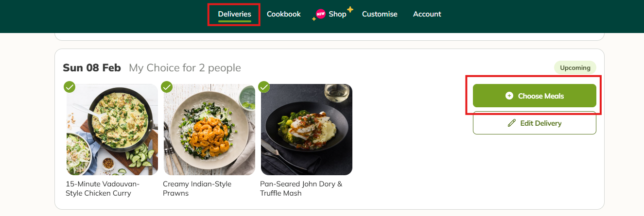This screenshot has height=216, width=644.
Task: Click the Upcoming status badge
Action: pos(575,67)
